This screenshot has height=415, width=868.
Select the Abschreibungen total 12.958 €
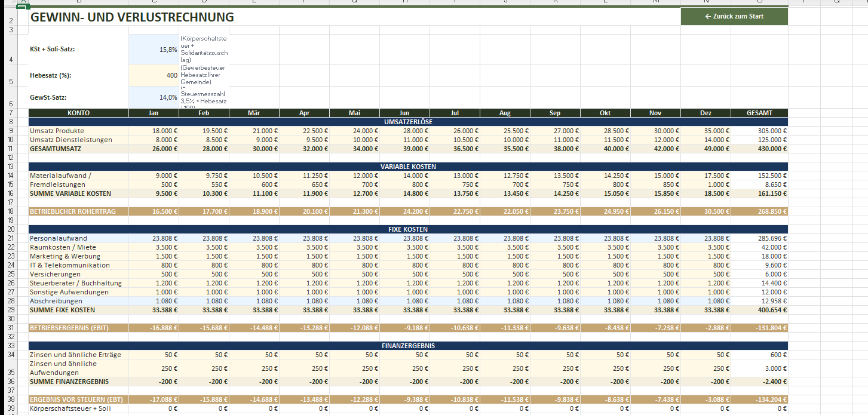pyautogui.click(x=759, y=301)
